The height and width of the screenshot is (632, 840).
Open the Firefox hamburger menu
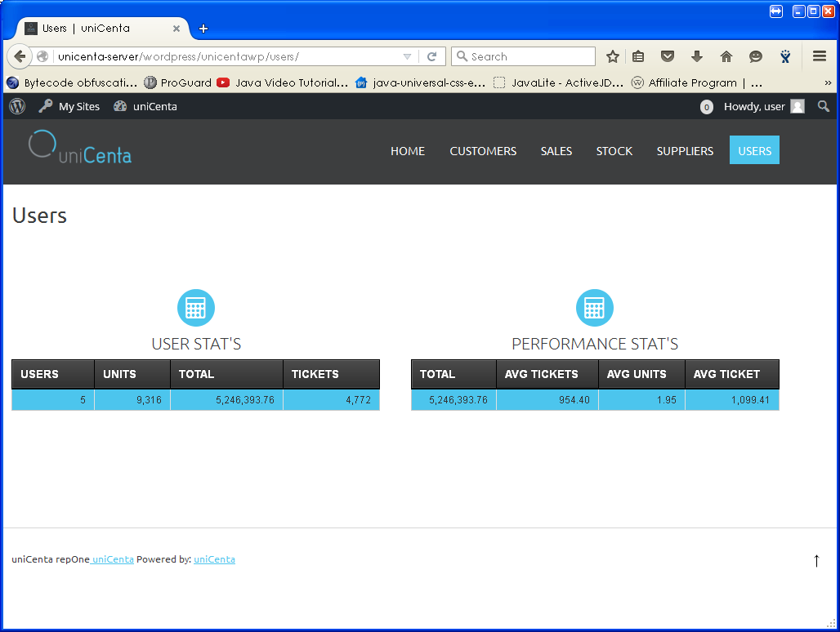[819, 56]
